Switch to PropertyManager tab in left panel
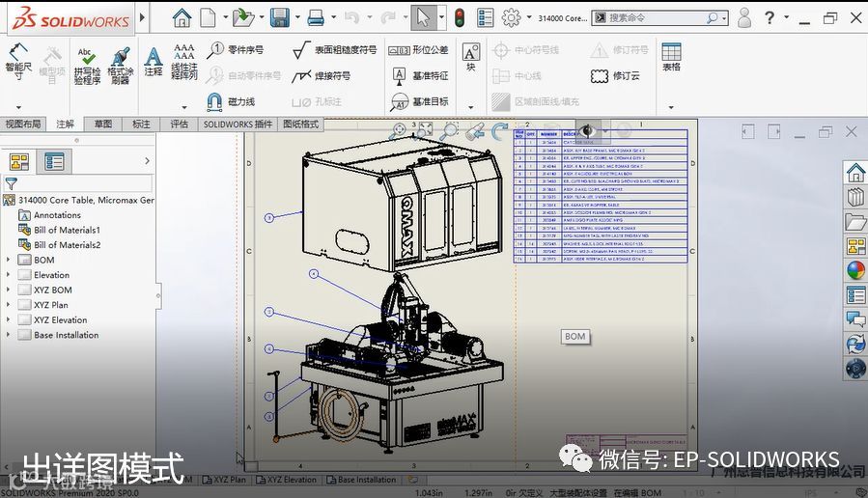Viewport: 868px width, 498px height. pyautogui.click(x=54, y=161)
